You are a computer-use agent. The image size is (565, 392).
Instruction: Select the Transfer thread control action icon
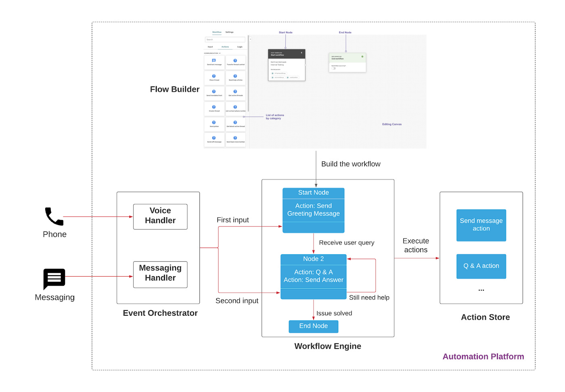(235, 61)
